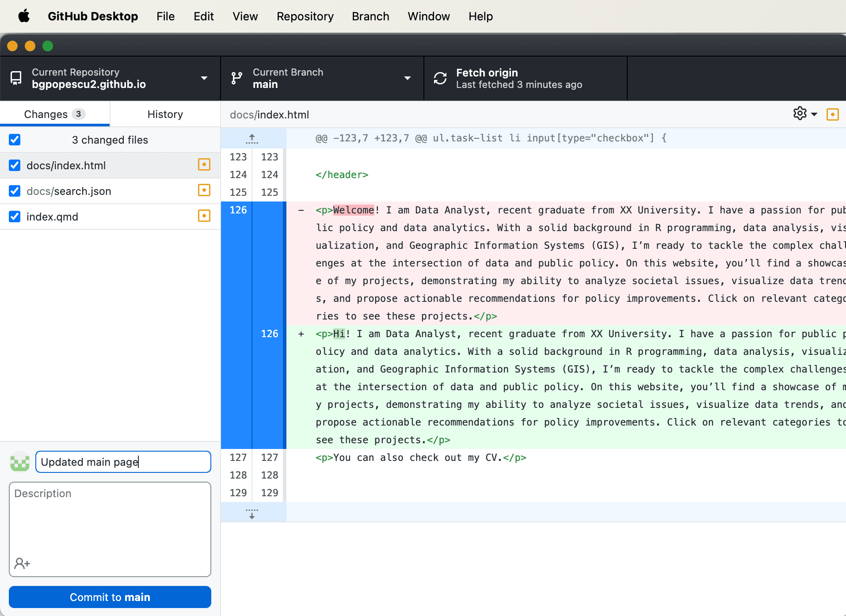Switch to the History tab
The width and height of the screenshot is (846, 616).
coord(165,114)
